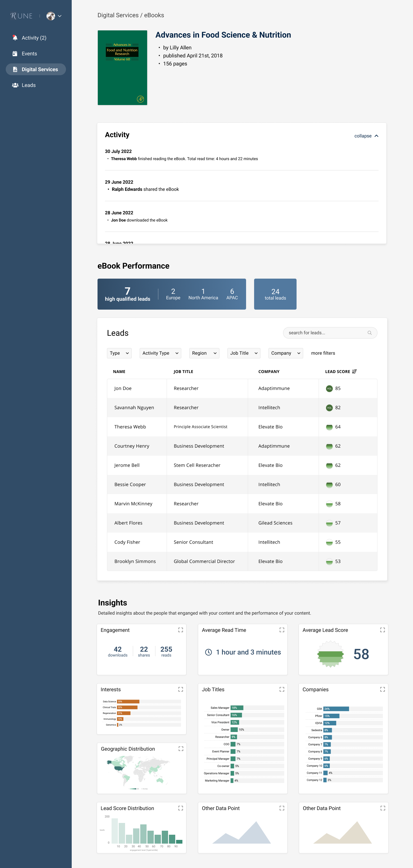Screen dimensions: 413x868
Task: Expand the Region filter dropdown
Action: coord(204,353)
